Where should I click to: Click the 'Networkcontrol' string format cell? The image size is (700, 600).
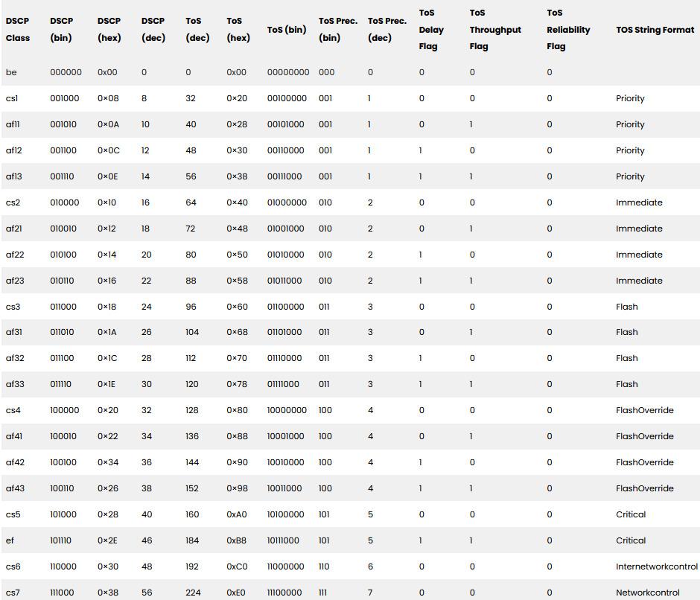[x=647, y=593]
